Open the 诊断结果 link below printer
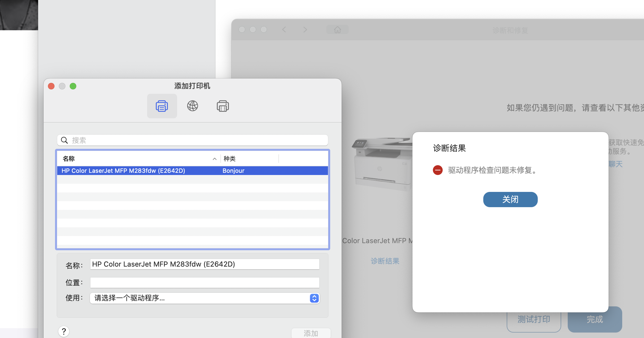This screenshot has width=644, height=338. click(385, 261)
